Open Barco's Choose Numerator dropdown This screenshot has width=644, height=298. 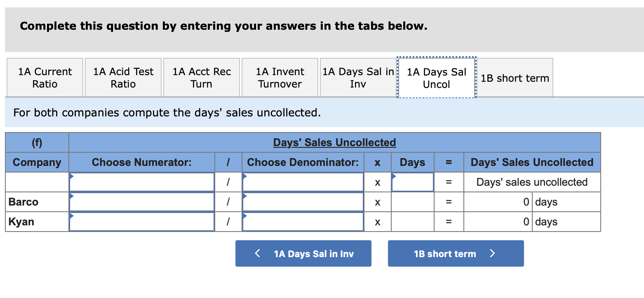click(x=142, y=202)
